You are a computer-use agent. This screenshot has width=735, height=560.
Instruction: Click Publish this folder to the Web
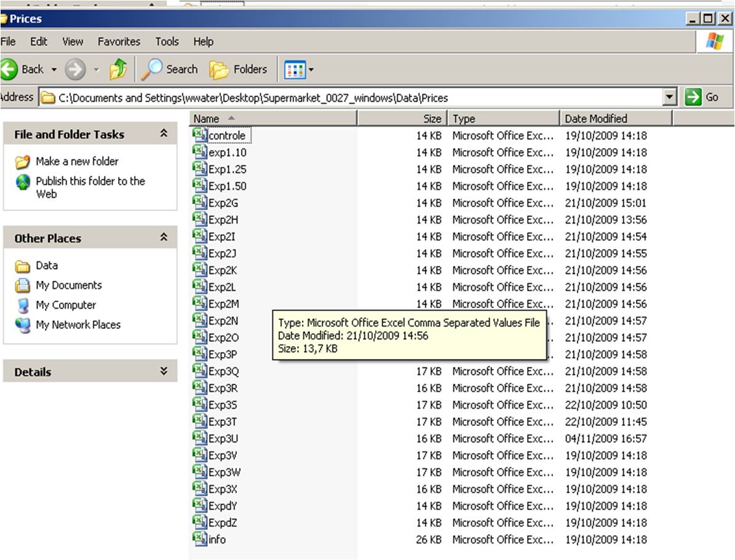point(90,187)
